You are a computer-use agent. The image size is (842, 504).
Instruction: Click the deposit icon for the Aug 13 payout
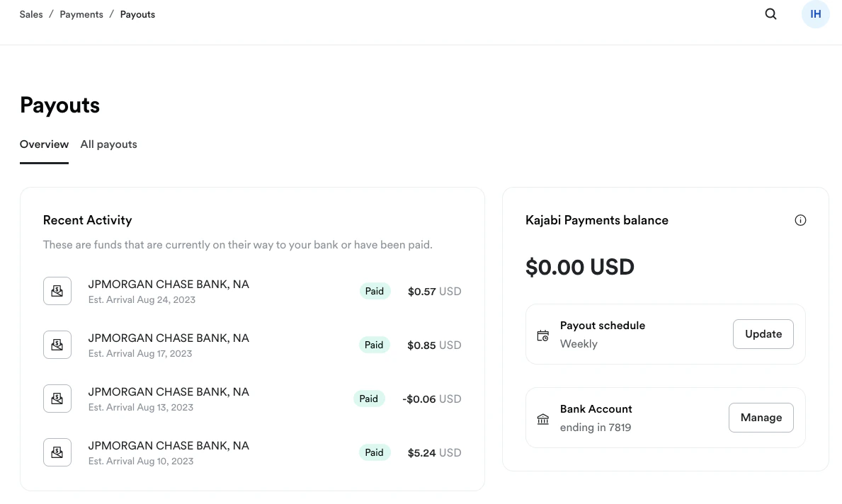57,399
